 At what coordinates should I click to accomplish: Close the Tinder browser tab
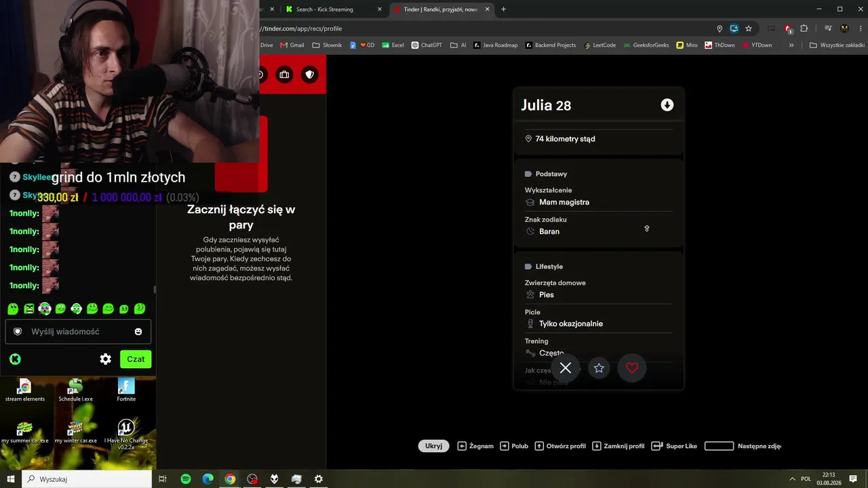pyautogui.click(x=487, y=9)
